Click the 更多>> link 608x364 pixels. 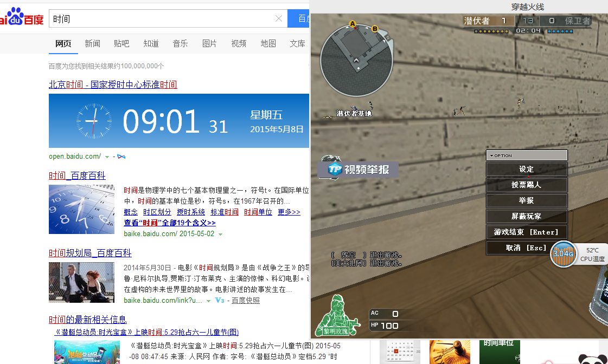tap(289, 212)
